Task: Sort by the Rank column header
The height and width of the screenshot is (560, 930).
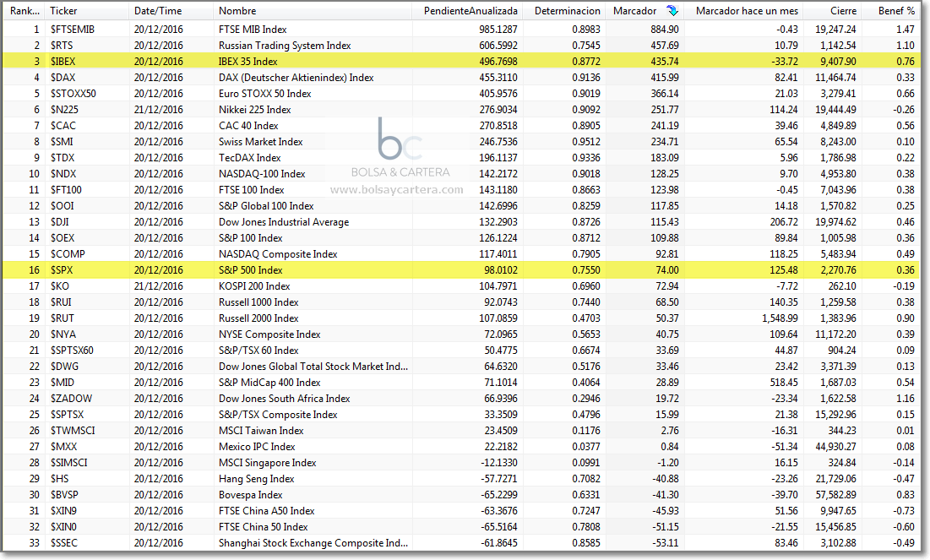Action: [x=24, y=11]
